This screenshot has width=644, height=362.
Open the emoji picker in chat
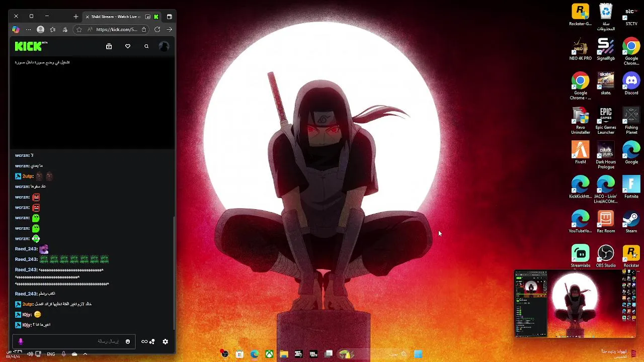128,341
